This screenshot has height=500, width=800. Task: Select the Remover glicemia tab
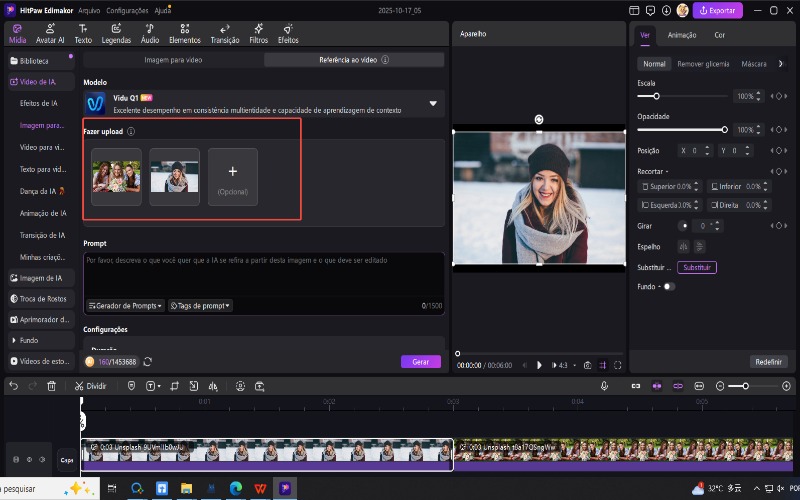point(703,64)
